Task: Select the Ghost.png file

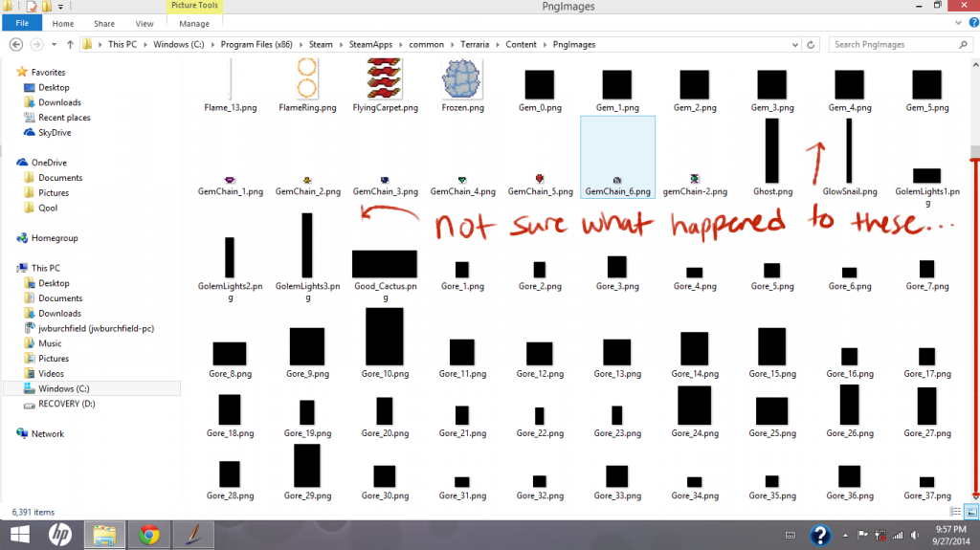Action: pyautogui.click(x=772, y=150)
